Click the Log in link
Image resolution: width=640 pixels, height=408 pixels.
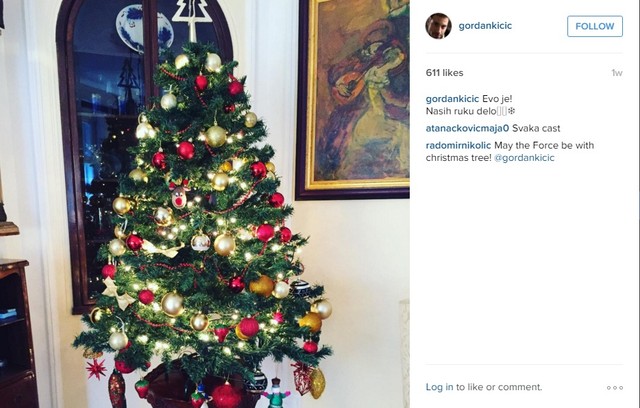point(439,387)
